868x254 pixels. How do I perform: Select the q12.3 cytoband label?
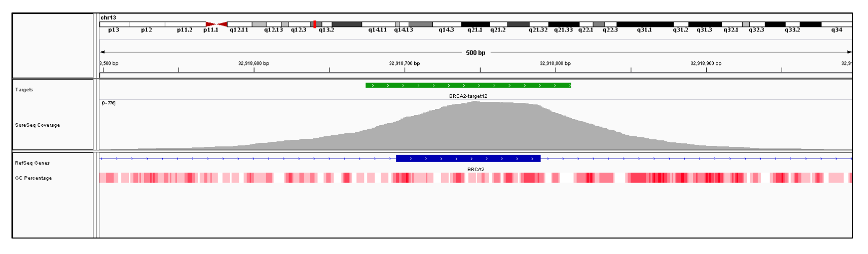[x=298, y=30]
